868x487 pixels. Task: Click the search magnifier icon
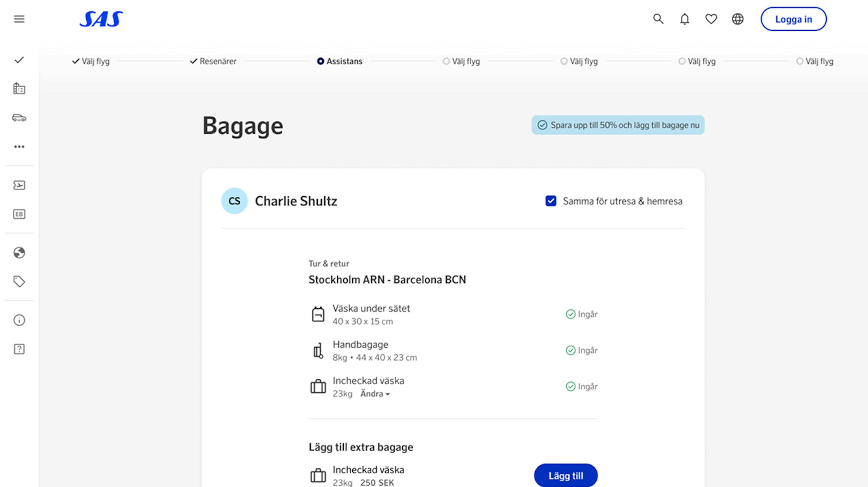pyautogui.click(x=658, y=19)
